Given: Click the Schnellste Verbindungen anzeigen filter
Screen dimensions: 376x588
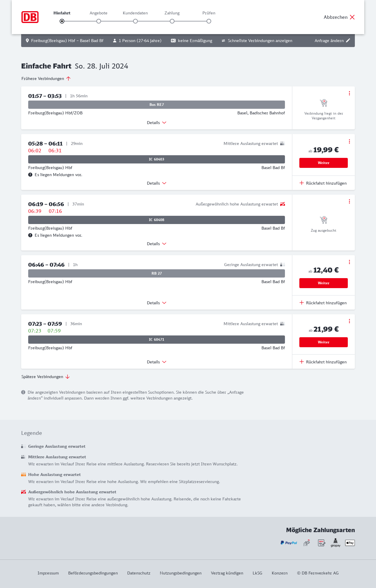Looking at the screenshot, I should [257, 41].
